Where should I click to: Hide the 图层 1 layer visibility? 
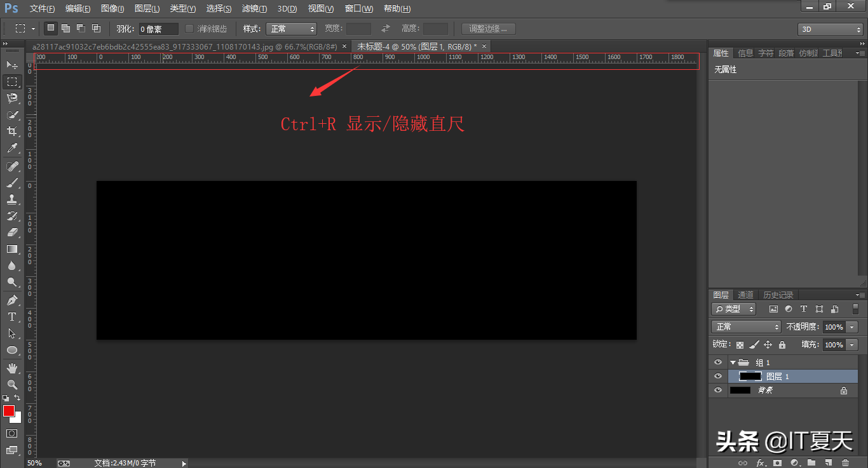pyautogui.click(x=718, y=377)
